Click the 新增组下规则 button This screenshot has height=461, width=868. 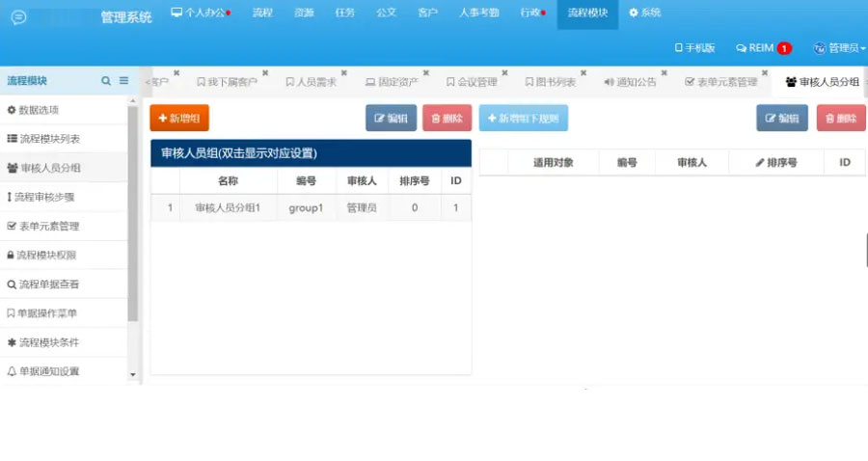(x=523, y=118)
